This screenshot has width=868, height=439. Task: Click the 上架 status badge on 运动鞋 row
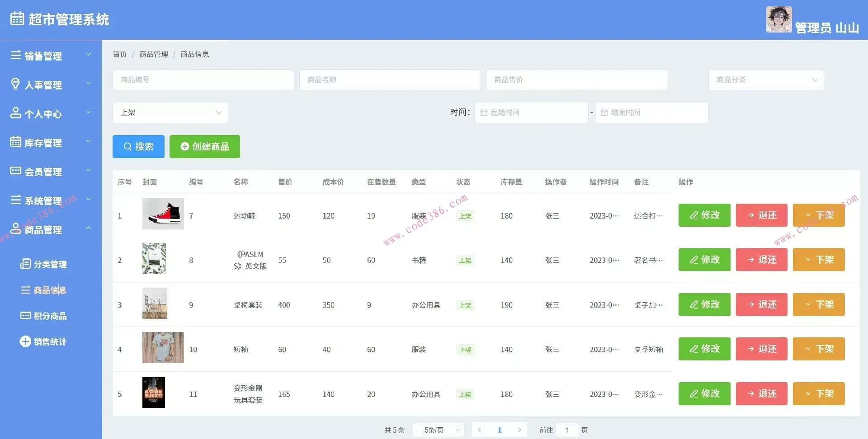pos(465,216)
